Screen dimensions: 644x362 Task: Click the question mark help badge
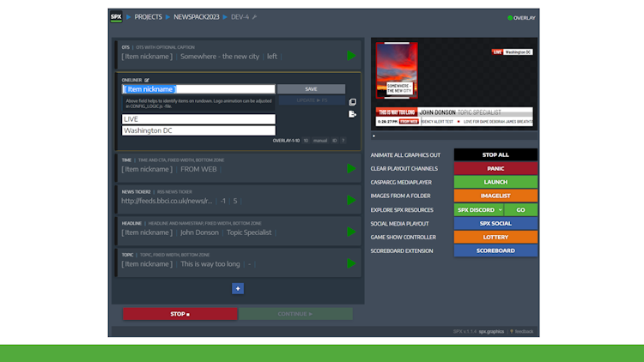[343, 140]
